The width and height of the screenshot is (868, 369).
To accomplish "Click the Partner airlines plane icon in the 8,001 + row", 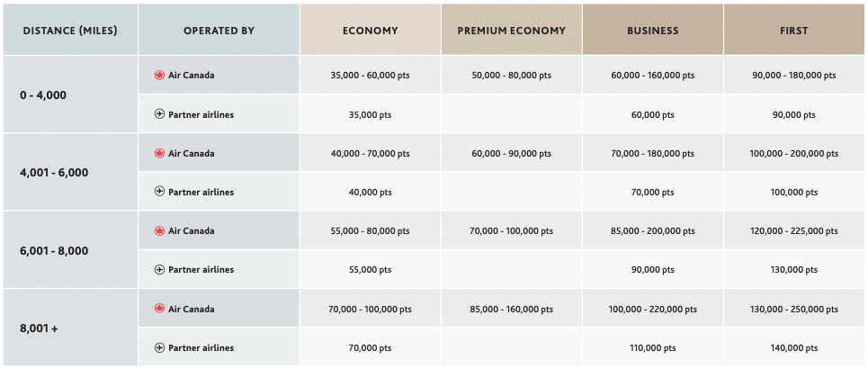I will pos(160,347).
